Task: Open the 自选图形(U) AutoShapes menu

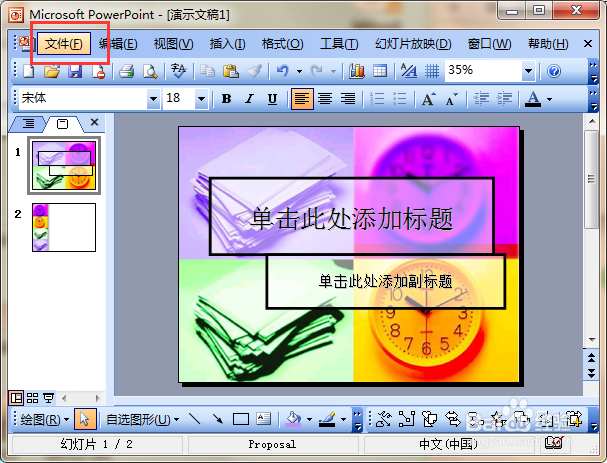Action: (x=142, y=420)
